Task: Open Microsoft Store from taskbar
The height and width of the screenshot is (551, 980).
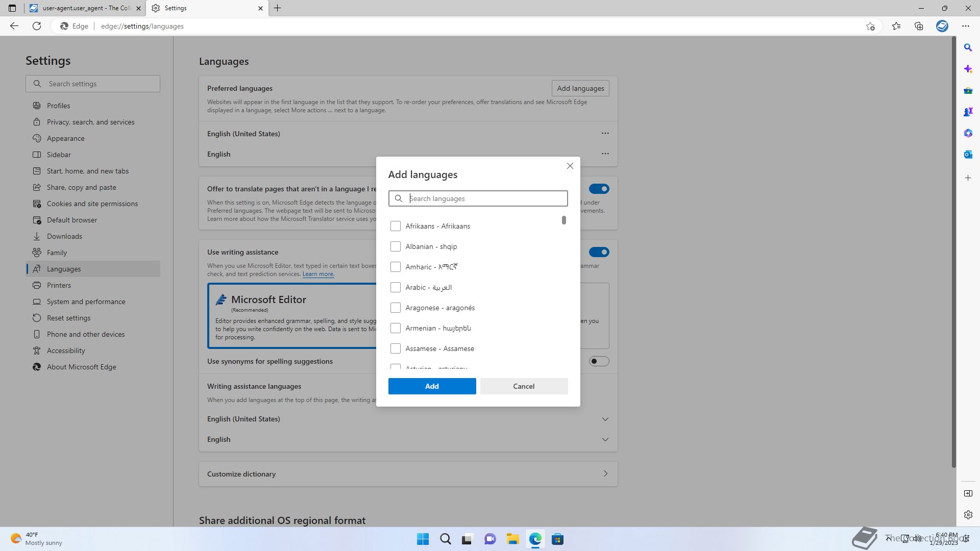Action: click(557, 539)
